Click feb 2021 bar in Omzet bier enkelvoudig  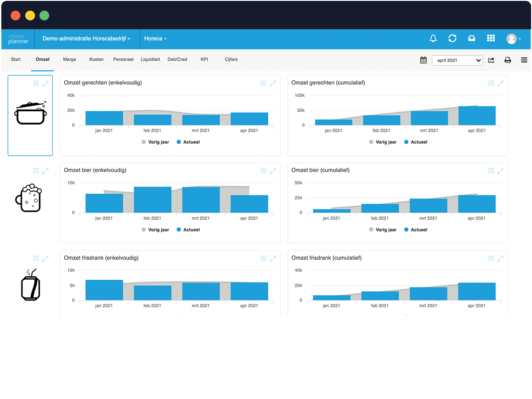(x=153, y=200)
